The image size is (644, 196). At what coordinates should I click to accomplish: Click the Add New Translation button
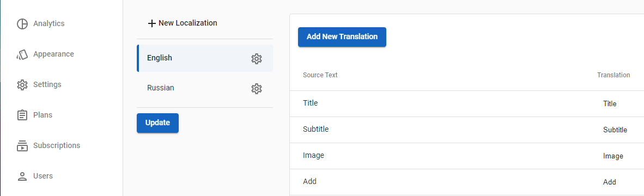tap(342, 37)
